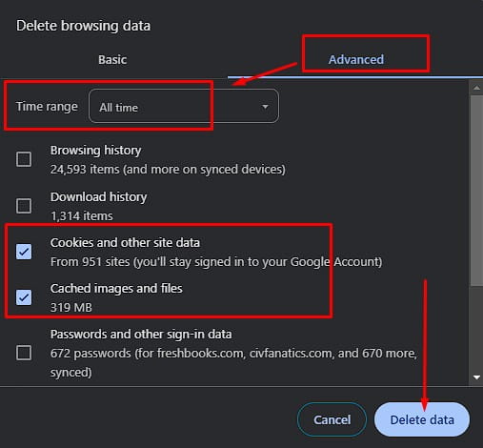Click the Cancel button
The height and width of the screenshot is (448, 483).
pos(332,419)
